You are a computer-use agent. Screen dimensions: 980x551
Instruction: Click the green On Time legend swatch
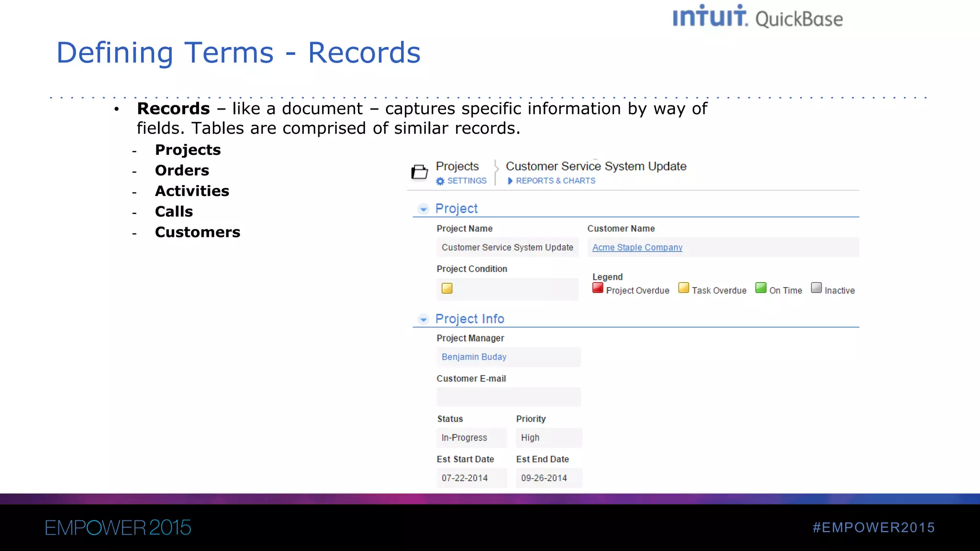[761, 288]
